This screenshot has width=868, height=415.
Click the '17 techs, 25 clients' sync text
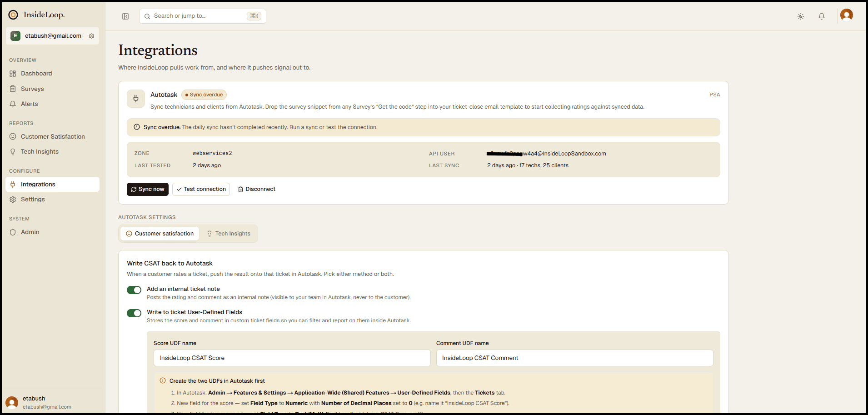544,166
